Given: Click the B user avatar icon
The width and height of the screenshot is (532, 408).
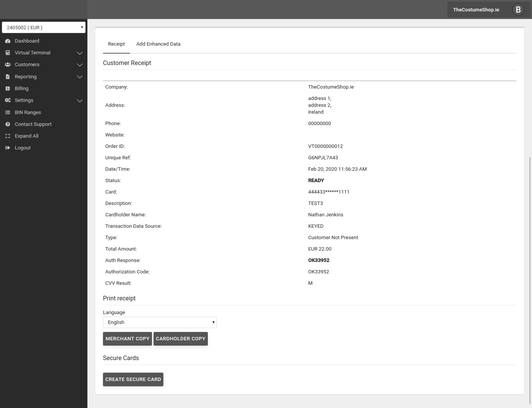Looking at the screenshot, I should pos(518,10).
